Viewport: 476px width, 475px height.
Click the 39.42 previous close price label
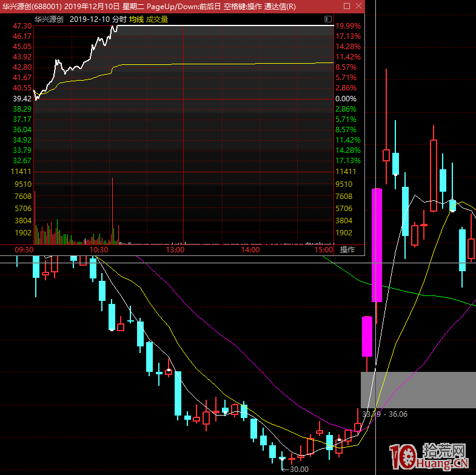pyautogui.click(x=22, y=99)
